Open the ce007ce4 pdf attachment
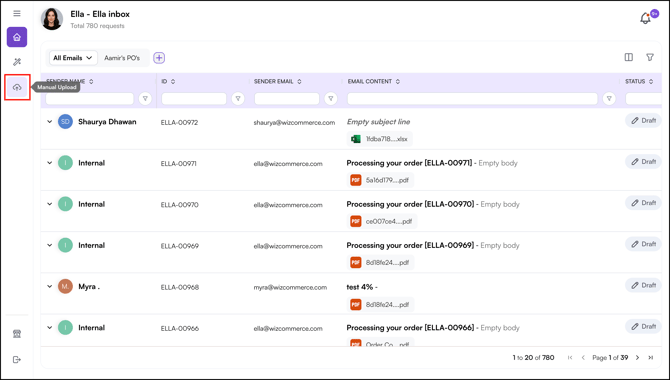 tap(382, 221)
